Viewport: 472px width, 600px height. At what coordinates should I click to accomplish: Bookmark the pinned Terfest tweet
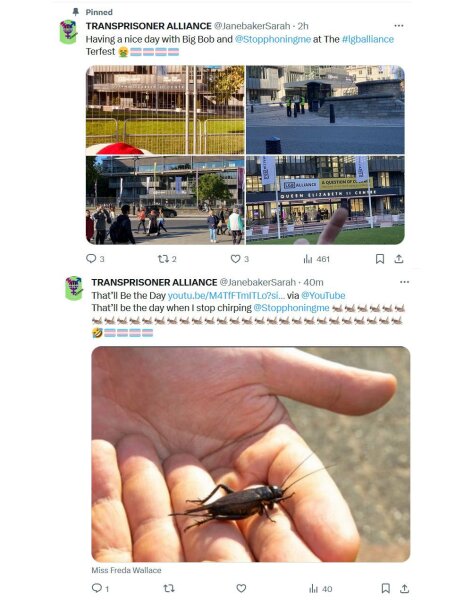[x=380, y=259]
